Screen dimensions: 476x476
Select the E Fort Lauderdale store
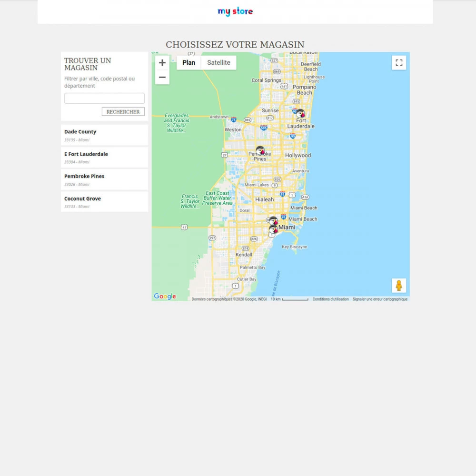104,158
